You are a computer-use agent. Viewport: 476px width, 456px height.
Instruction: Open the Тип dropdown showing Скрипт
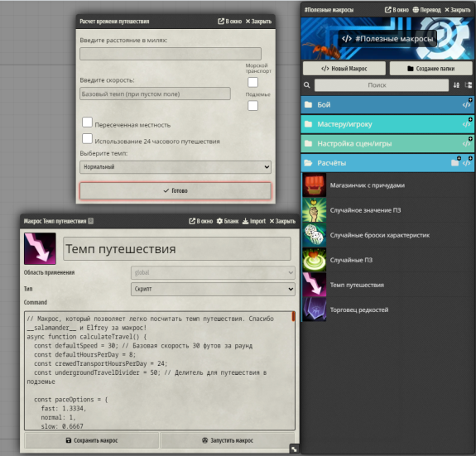click(213, 289)
